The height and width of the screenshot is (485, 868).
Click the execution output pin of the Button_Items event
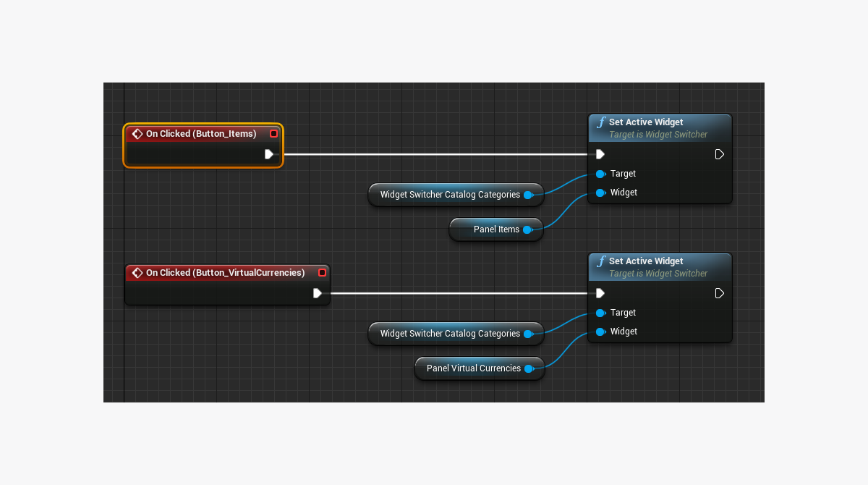tap(269, 154)
